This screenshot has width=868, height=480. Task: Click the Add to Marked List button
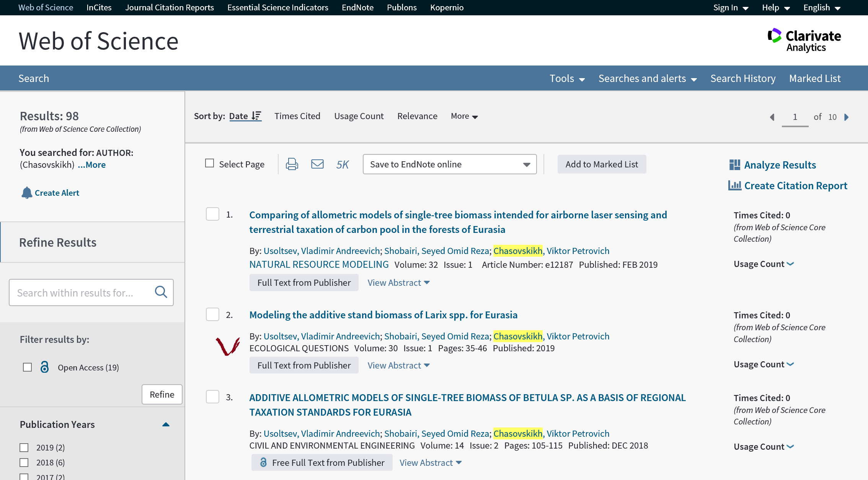coord(602,164)
